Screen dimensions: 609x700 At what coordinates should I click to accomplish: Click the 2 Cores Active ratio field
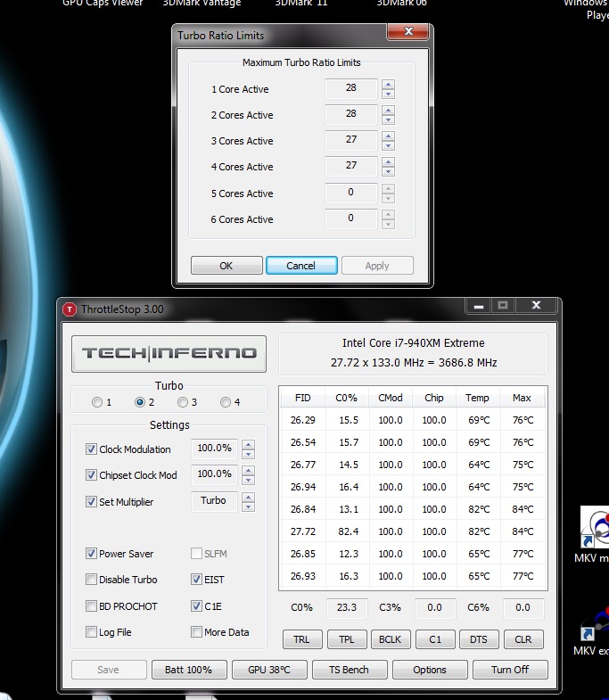tap(351, 114)
